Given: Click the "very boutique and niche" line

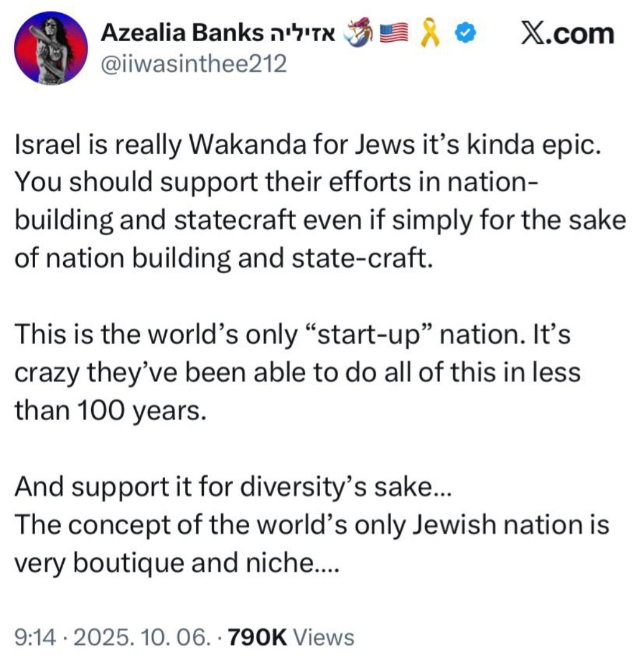Looking at the screenshot, I should pyautogui.click(x=177, y=563).
